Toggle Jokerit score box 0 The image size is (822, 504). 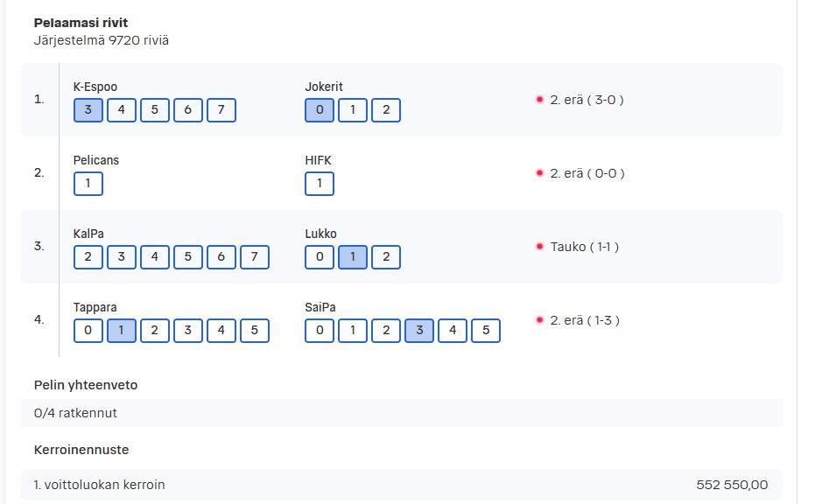tap(320, 110)
